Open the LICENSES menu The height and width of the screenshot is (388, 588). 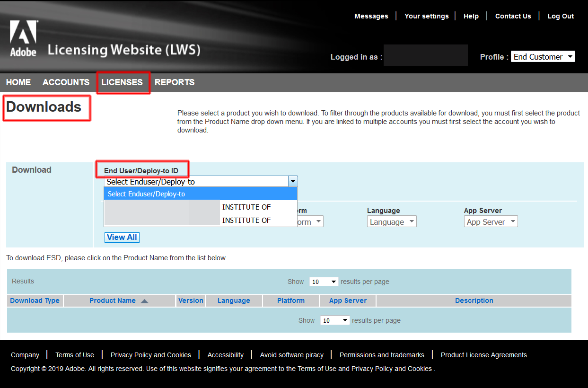pos(122,82)
